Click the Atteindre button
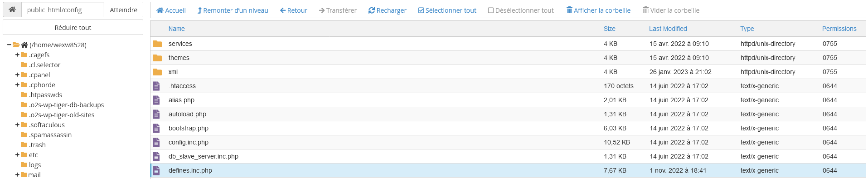This screenshot has width=868, height=179. tap(123, 10)
